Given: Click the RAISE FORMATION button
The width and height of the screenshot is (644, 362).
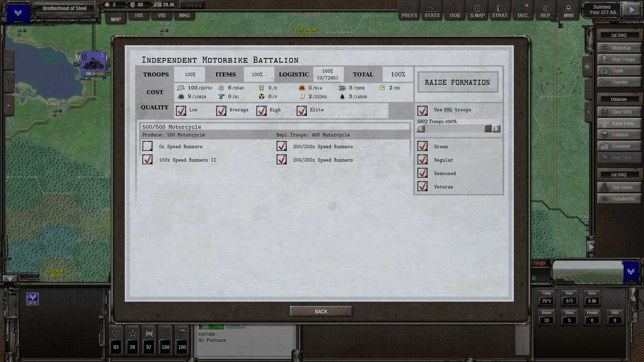Looking at the screenshot, I should 457,82.
